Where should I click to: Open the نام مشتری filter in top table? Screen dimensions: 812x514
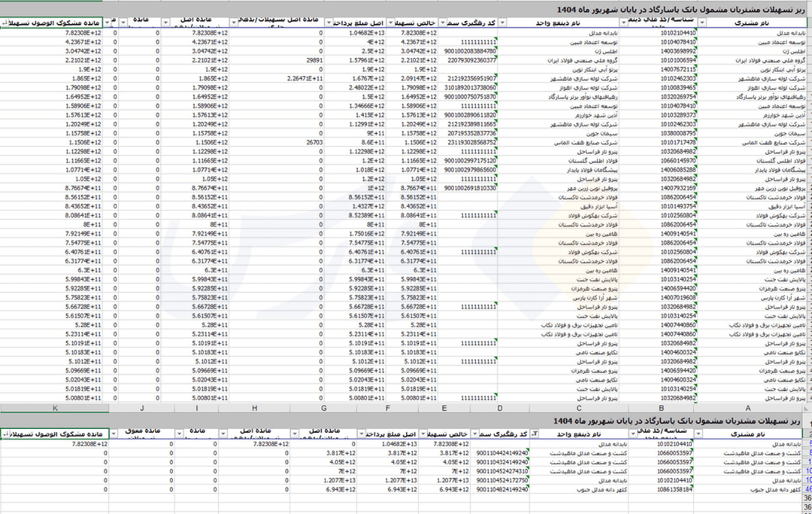[702, 23]
